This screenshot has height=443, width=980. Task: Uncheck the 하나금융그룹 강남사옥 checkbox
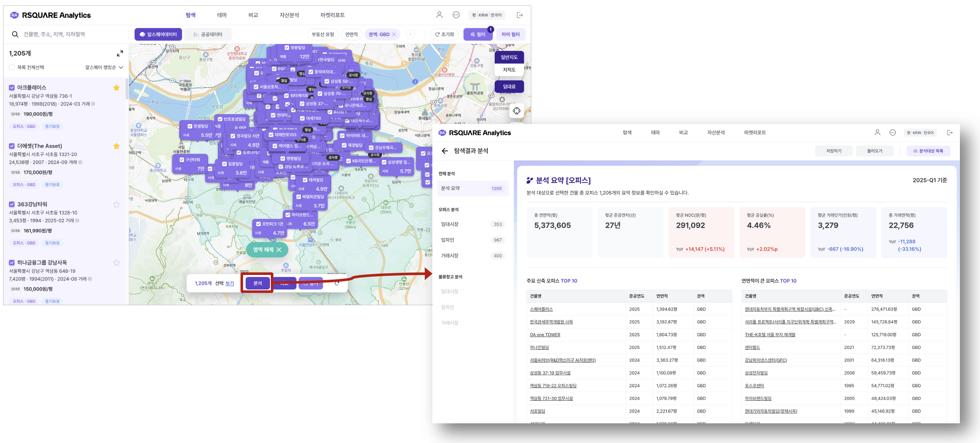click(12, 263)
